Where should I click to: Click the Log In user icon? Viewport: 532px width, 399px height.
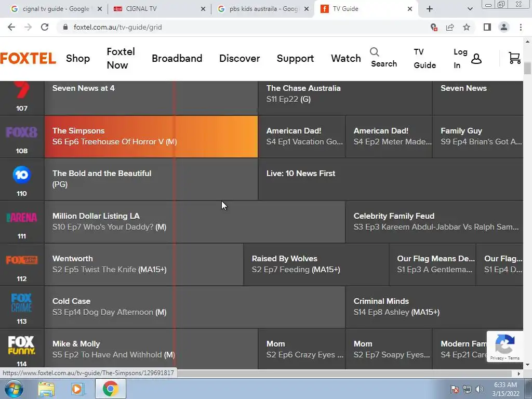476,59
